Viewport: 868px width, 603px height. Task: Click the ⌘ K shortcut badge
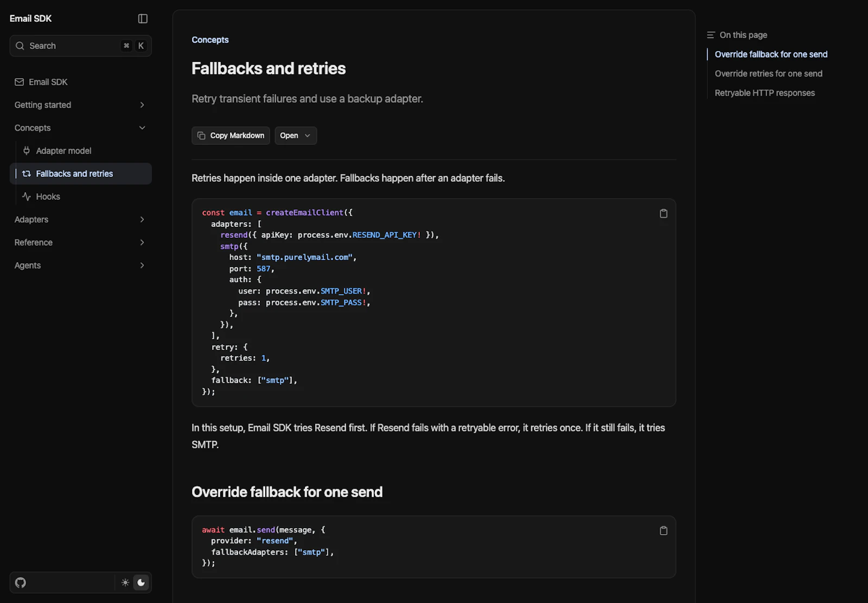point(133,46)
